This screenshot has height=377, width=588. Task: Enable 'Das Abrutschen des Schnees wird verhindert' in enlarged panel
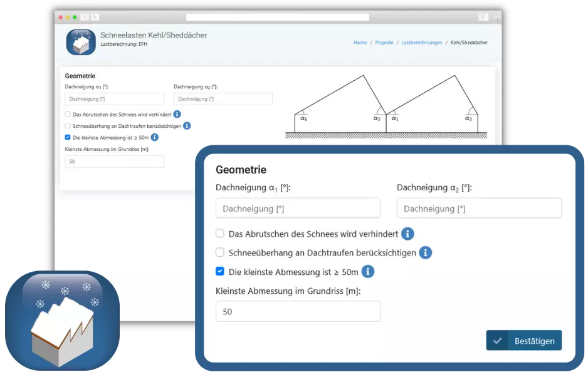(x=220, y=234)
